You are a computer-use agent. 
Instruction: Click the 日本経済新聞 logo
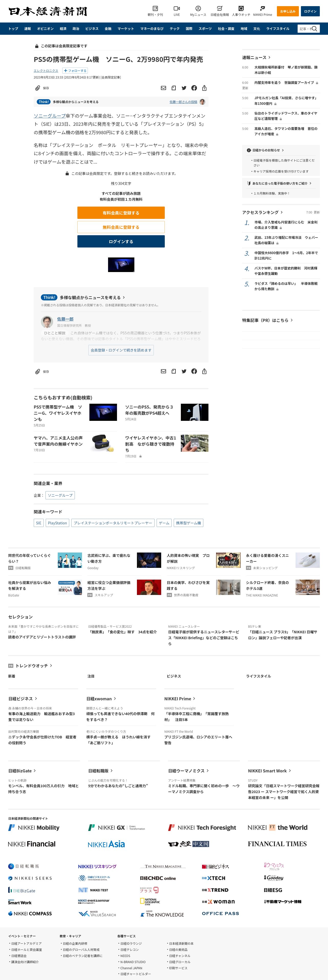point(48,12)
